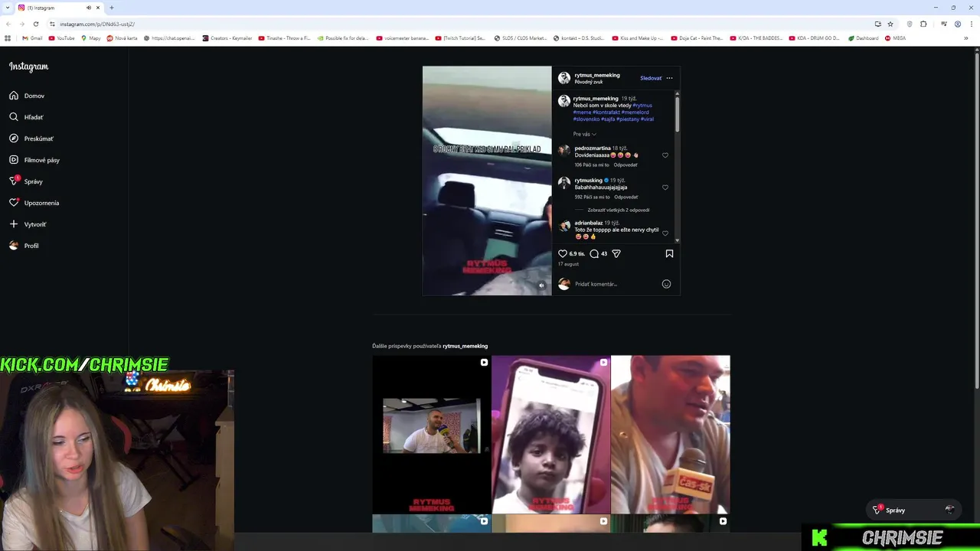Unmute the video with the speaker icon
The image size is (980, 551).
pos(541,285)
